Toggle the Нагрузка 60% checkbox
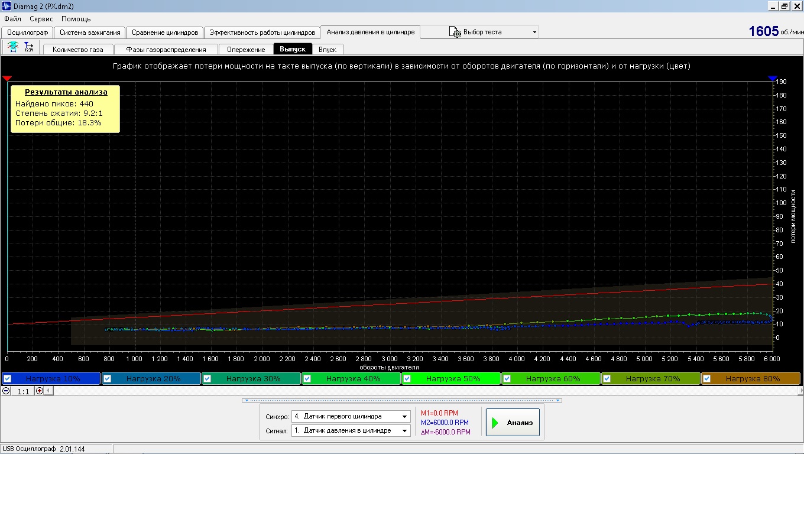Image resolution: width=804 pixels, height=532 pixels. [x=507, y=378]
